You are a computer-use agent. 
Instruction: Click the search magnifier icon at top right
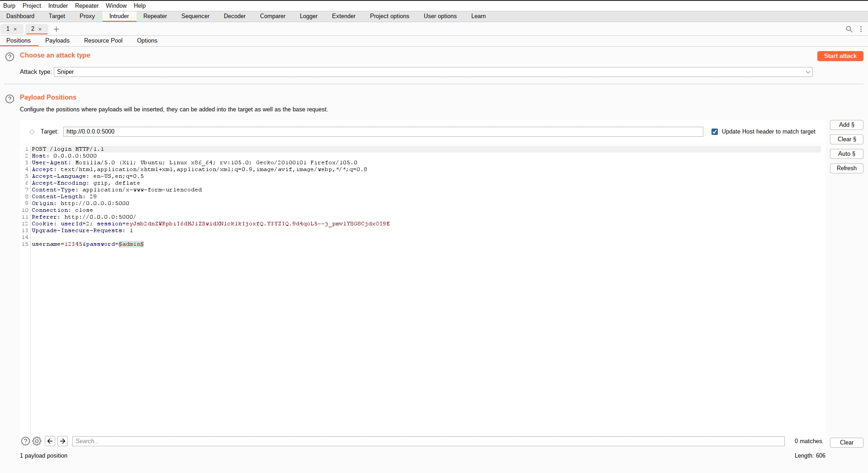[x=849, y=29]
